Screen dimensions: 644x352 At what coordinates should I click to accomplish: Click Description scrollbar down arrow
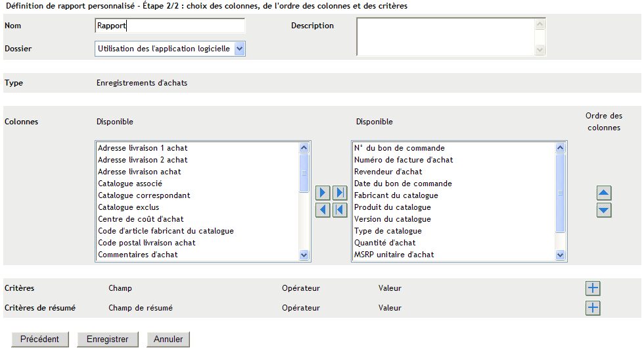point(540,50)
